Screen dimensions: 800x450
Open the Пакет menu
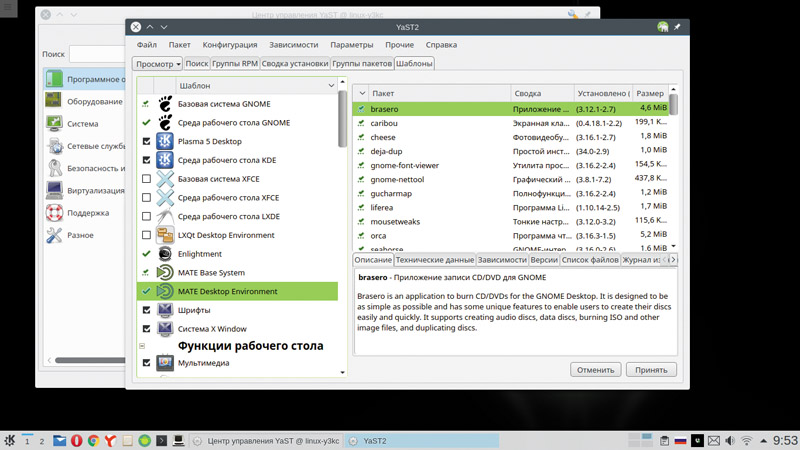coord(180,45)
